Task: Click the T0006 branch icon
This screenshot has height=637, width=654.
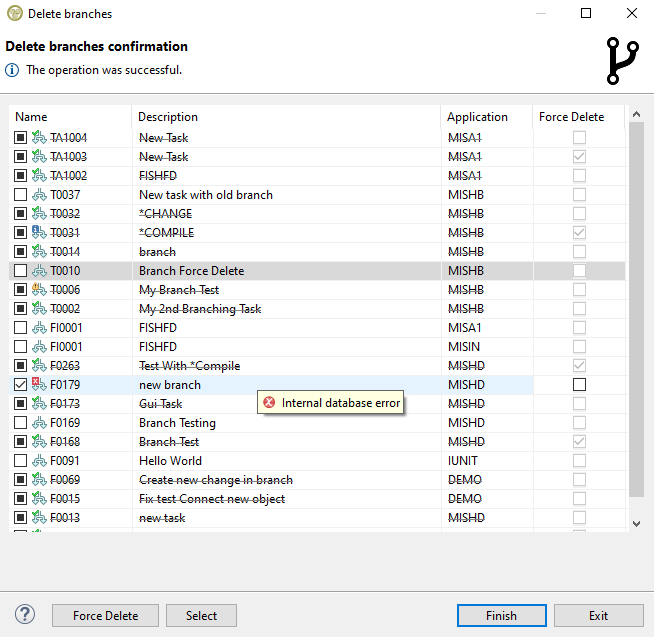Action: (x=39, y=290)
